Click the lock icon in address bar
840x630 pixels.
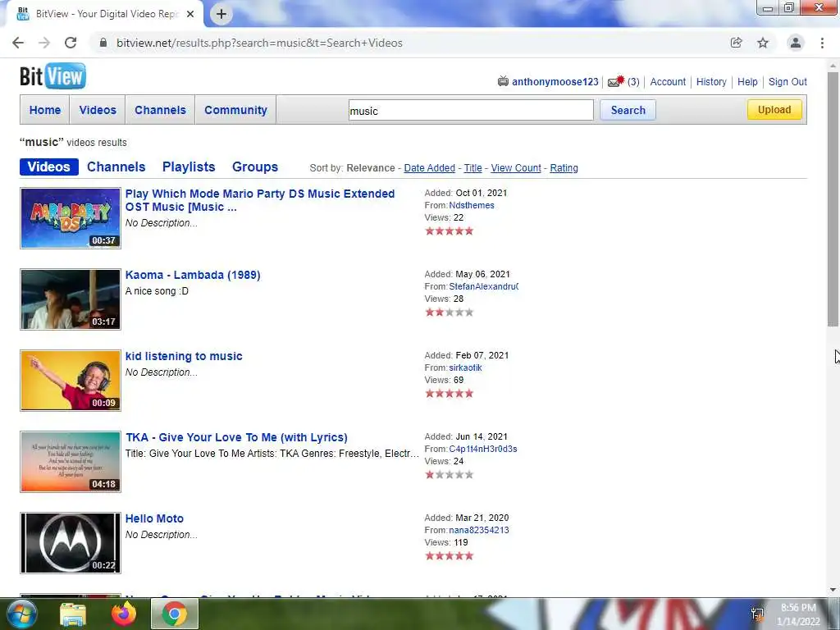coord(103,43)
